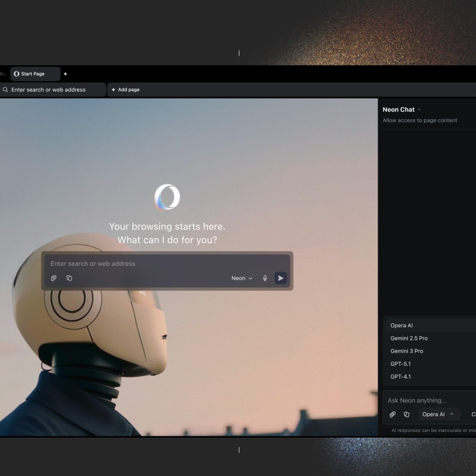Click the Add page button
Image resolution: width=476 pixels, height=476 pixels.
[x=125, y=90]
